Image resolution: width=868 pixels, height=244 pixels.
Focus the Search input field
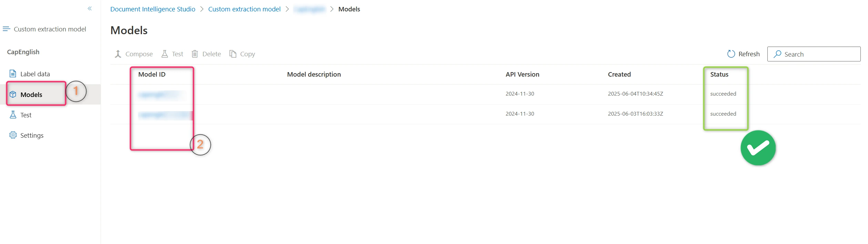click(814, 54)
